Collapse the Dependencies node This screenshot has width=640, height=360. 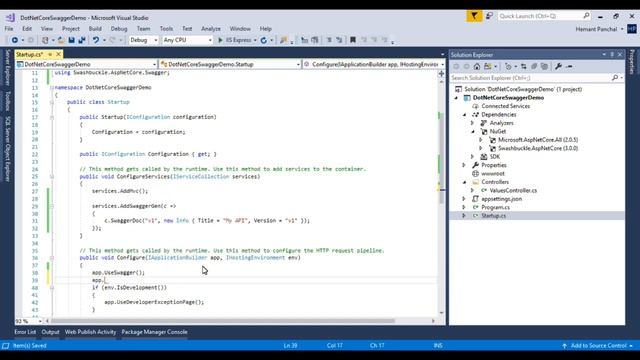[x=464, y=115]
